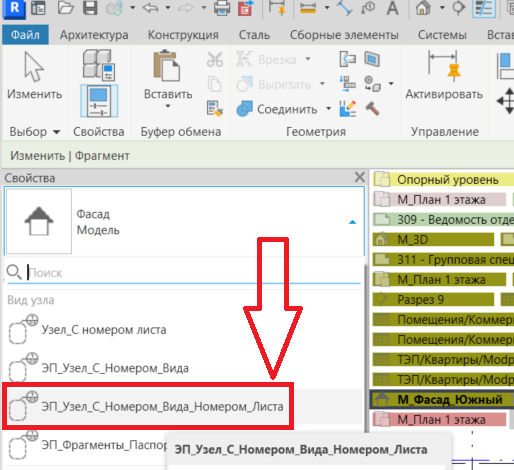Open the Вставить dropdown arrow
The image size is (514, 470).
coord(168,106)
